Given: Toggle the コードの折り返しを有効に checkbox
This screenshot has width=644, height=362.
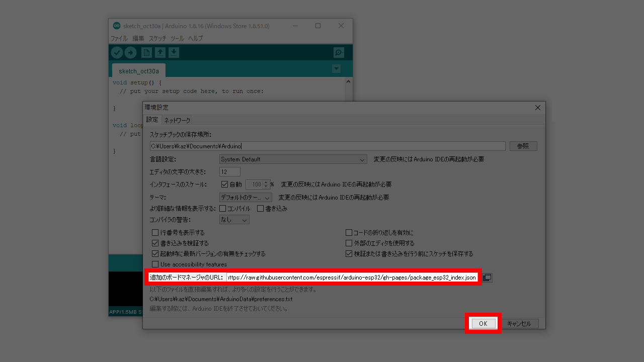Looking at the screenshot, I should [349, 233].
